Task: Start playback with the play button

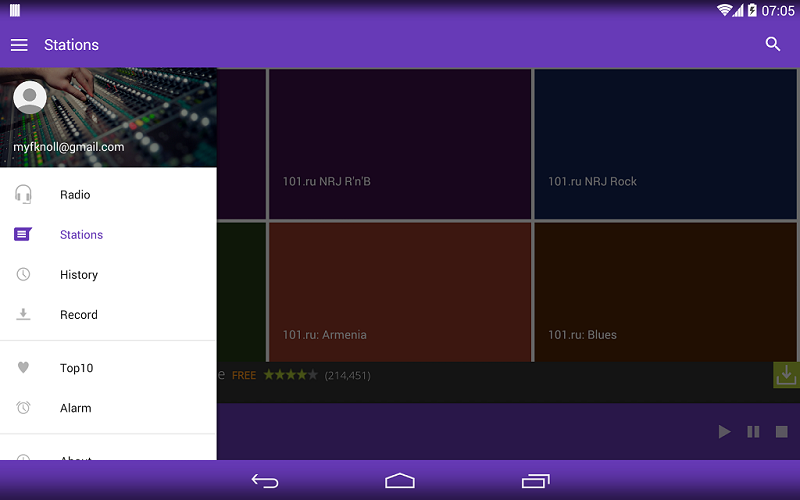Action: 724,432
